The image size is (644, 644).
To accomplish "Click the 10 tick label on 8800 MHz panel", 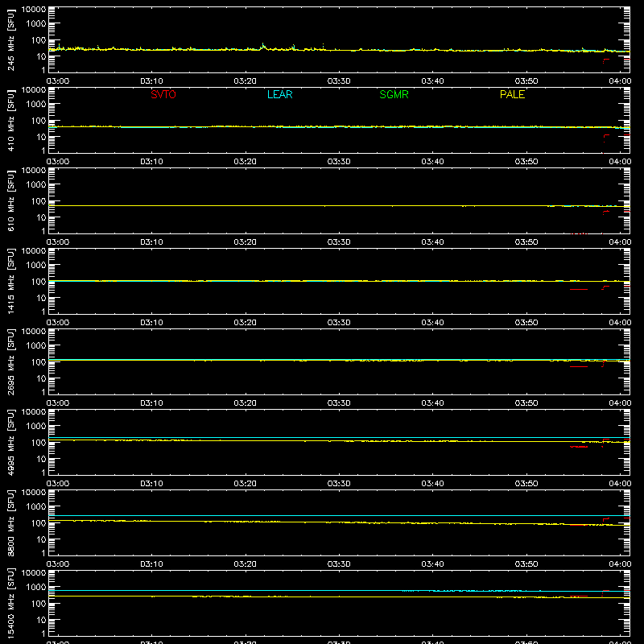I will tap(41, 539).
